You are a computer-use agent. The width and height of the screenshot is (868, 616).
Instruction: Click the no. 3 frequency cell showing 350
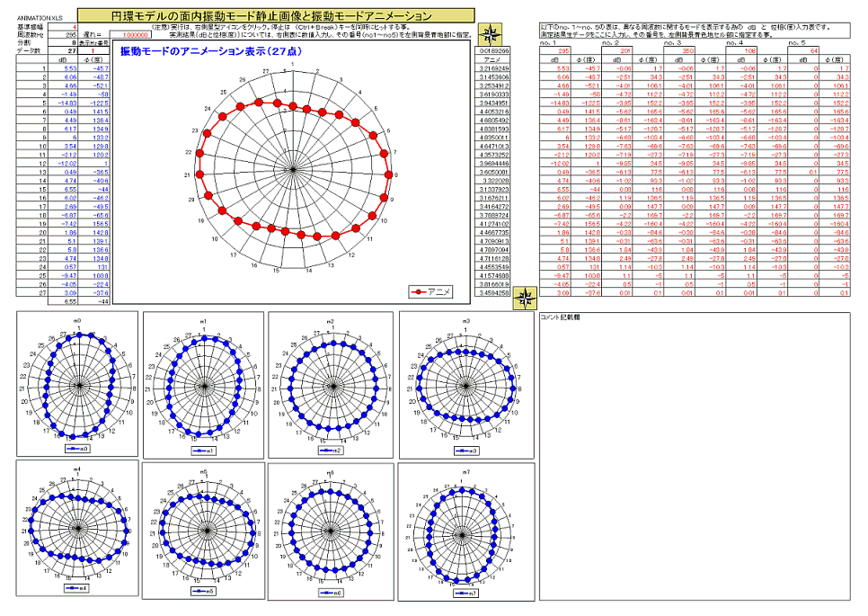688,51
